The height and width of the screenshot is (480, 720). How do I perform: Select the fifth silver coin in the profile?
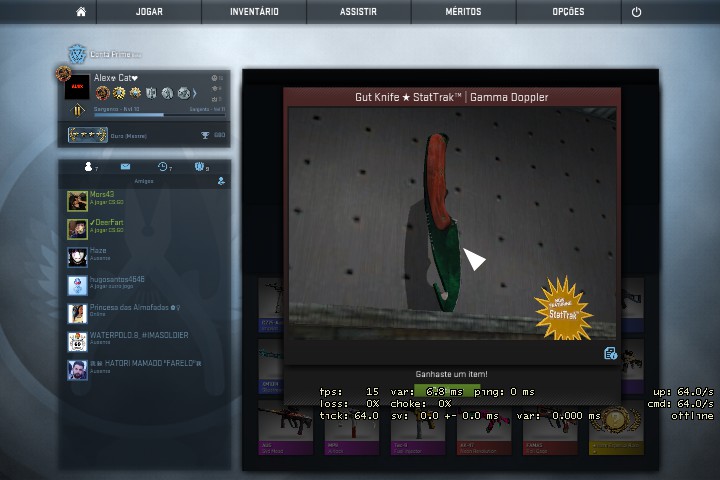pyautogui.click(x=167, y=93)
